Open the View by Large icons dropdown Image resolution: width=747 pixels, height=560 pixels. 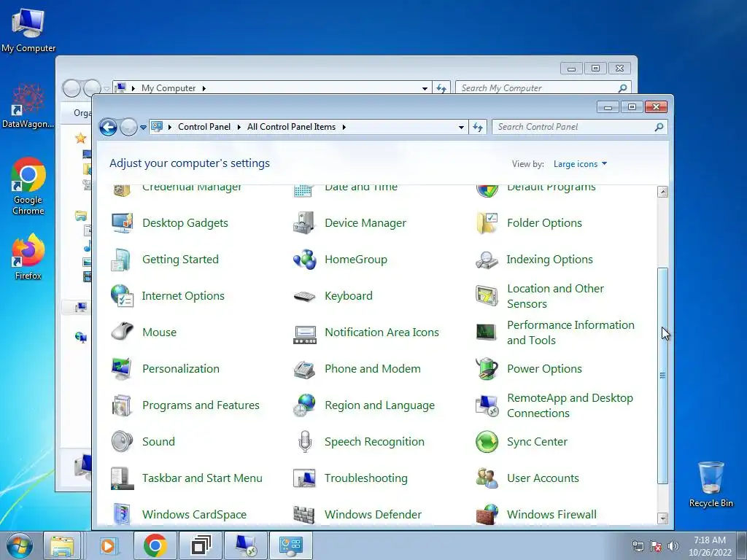point(580,164)
